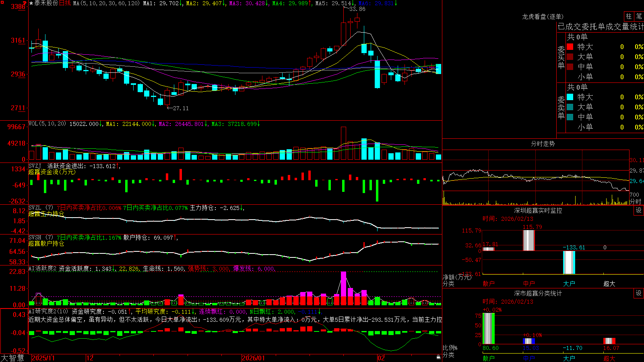The width and height of the screenshot is (644, 362).
Task: Open 设 settings for 深圳超赢实时监控
Action: tap(639, 210)
